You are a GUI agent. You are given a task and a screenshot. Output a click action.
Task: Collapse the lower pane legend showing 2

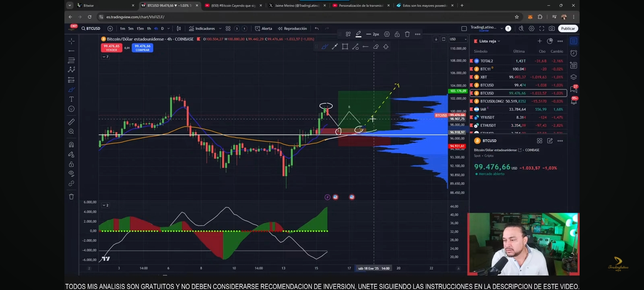(x=105, y=205)
